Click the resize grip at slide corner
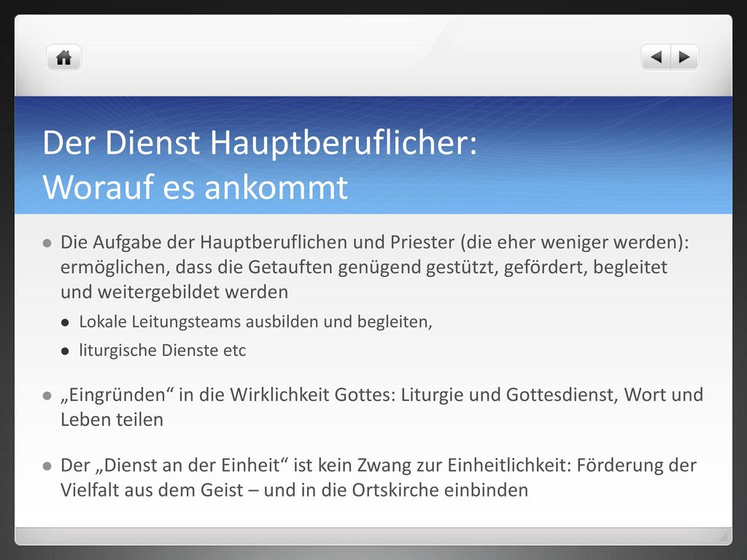This screenshot has width=747, height=560. pos(724,537)
